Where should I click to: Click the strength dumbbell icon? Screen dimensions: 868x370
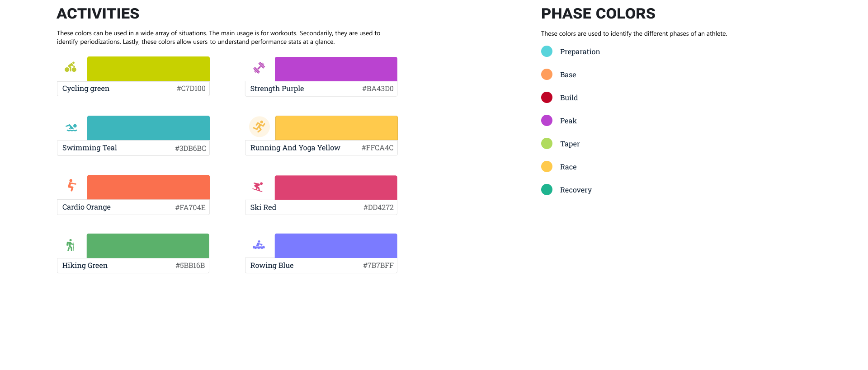259,68
